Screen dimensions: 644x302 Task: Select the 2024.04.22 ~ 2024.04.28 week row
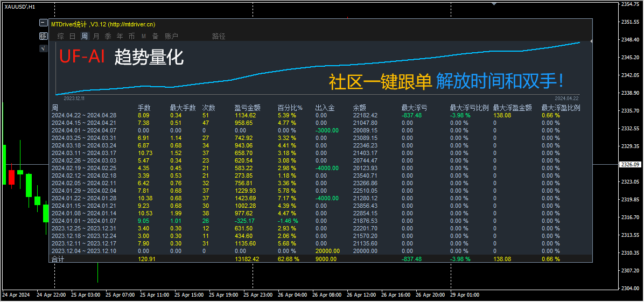click(x=320, y=115)
